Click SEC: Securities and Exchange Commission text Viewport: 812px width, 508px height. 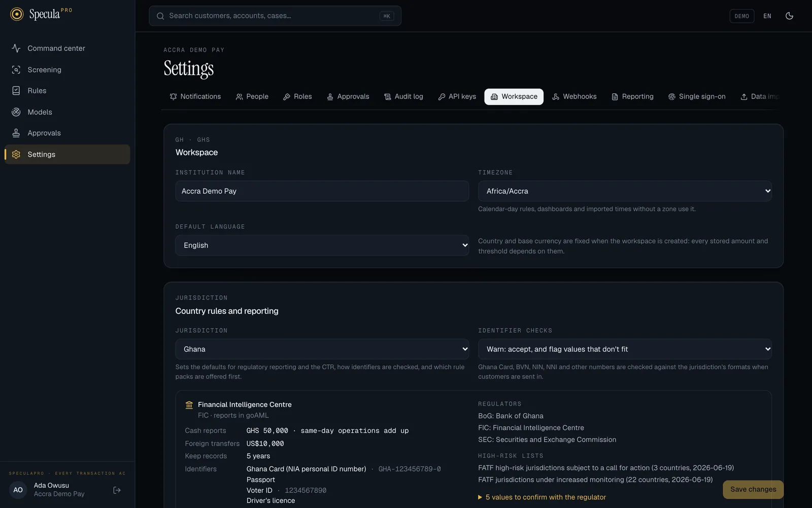(x=547, y=440)
